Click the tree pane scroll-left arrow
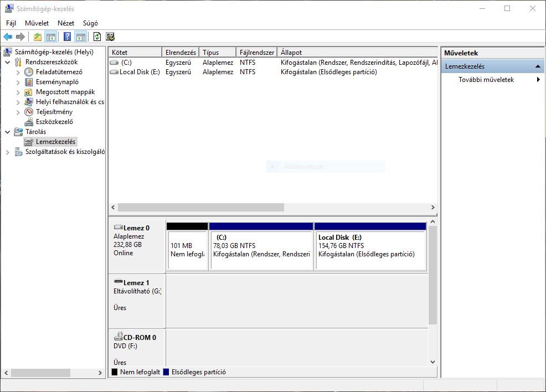The width and height of the screenshot is (546, 392). pyautogui.click(x=6, y=373)
